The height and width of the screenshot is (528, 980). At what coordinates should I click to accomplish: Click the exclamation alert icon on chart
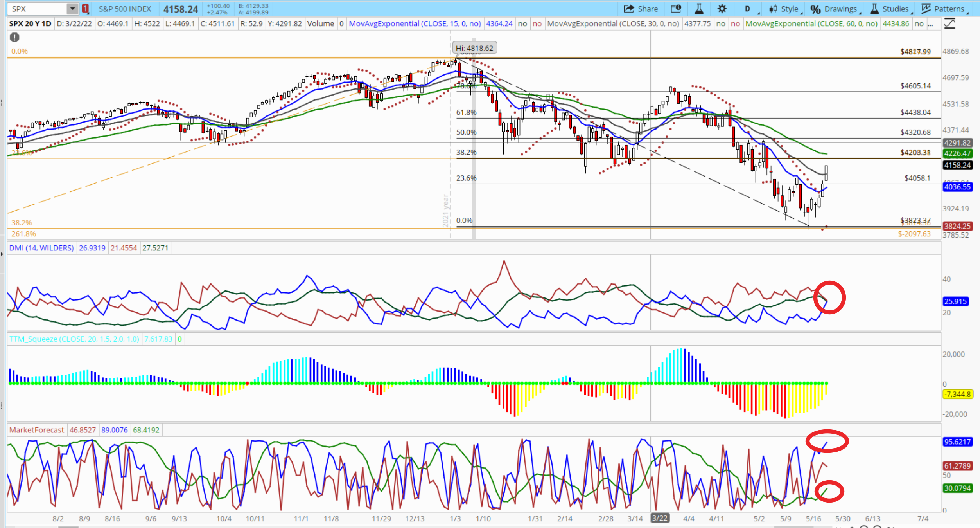pyautogui.click(x=14, y=38)
